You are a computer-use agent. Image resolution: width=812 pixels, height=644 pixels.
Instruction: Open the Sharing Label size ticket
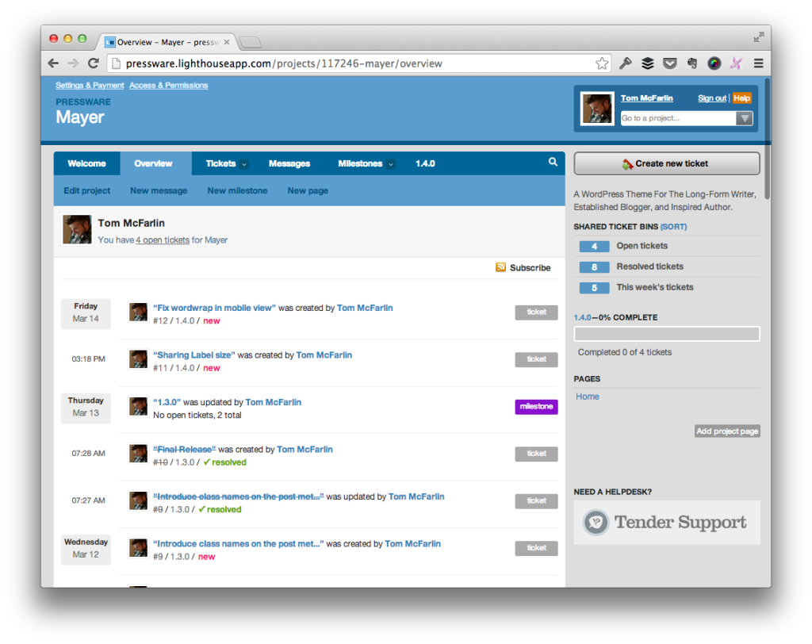pyautogui.click(x=194, y=355)
